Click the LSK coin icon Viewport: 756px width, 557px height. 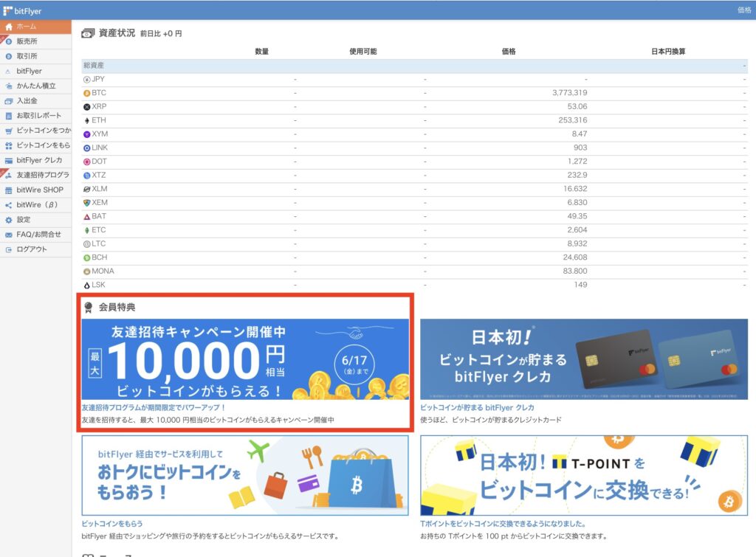click(87, 286)
